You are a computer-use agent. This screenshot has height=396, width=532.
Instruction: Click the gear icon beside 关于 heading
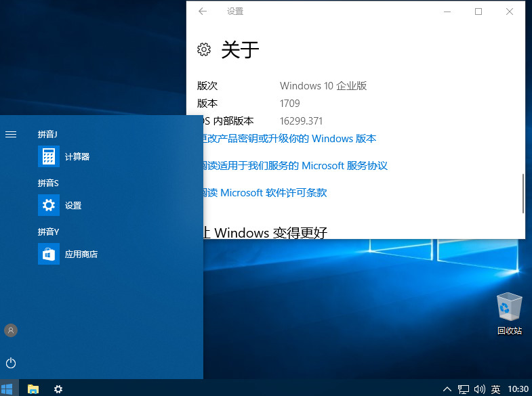pos(204,49)
